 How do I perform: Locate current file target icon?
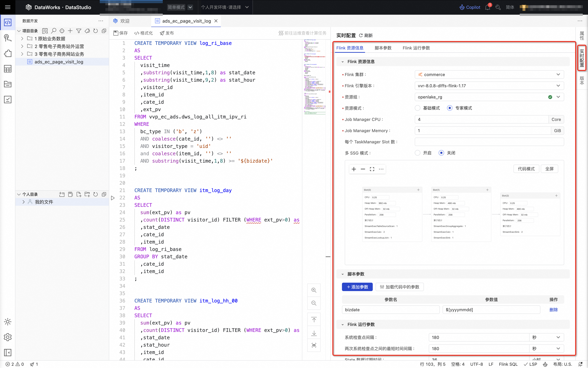click(62, 31)
